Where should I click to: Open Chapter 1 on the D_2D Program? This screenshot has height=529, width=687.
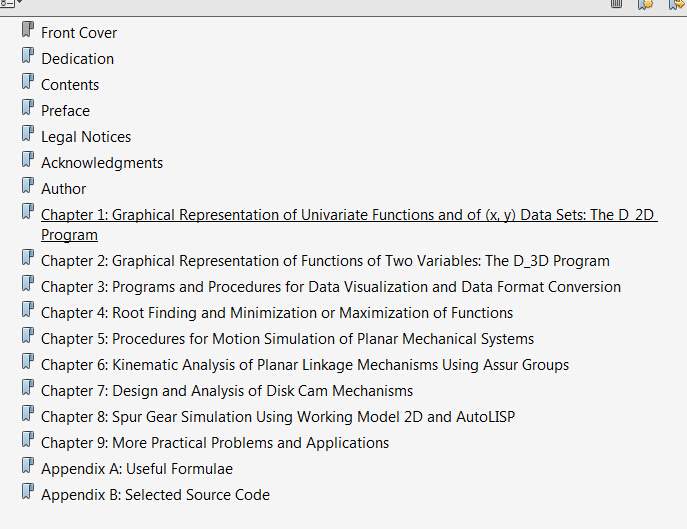pos(348,215)
